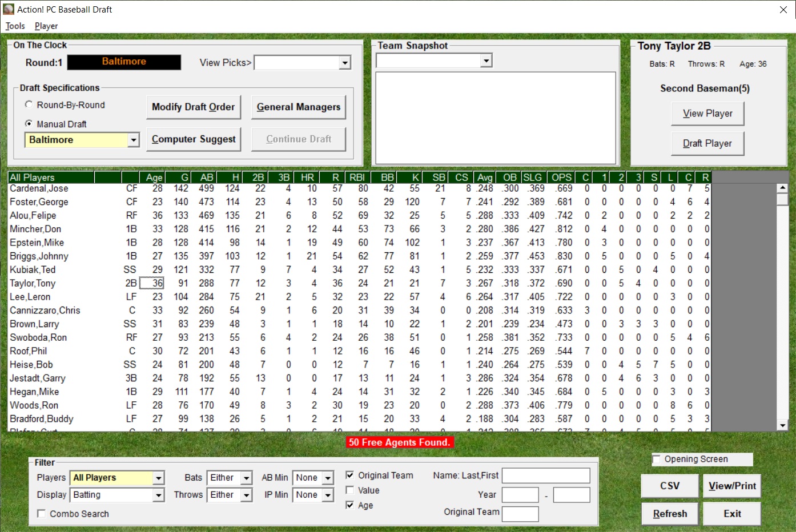Select the Round-By-Round radio button
The image size is (796, 532).
click(x=29, y=105)
